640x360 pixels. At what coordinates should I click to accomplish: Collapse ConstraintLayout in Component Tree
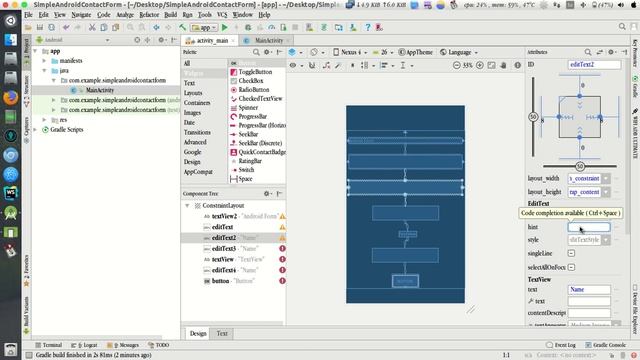[187, 205]
